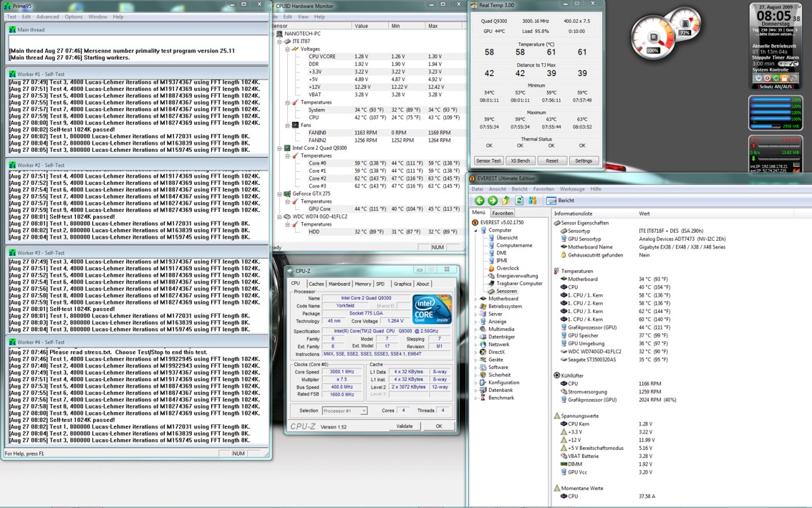Toggle Schutz AN/AUS in clock gadget

point(775,87)
